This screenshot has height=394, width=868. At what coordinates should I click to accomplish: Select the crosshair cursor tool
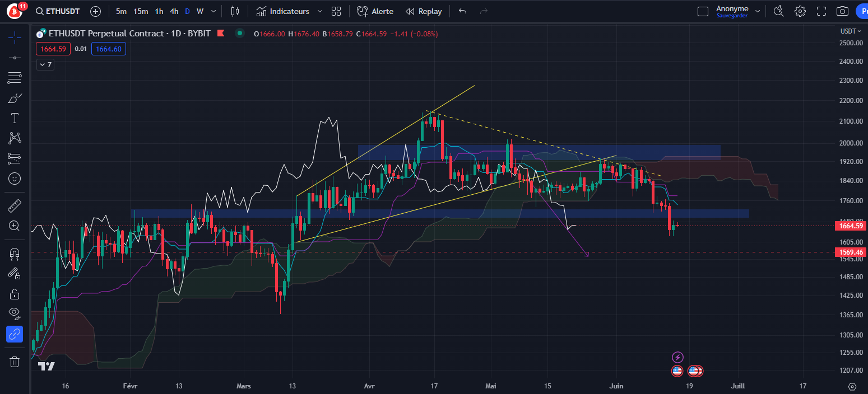(x=14, y=38)
